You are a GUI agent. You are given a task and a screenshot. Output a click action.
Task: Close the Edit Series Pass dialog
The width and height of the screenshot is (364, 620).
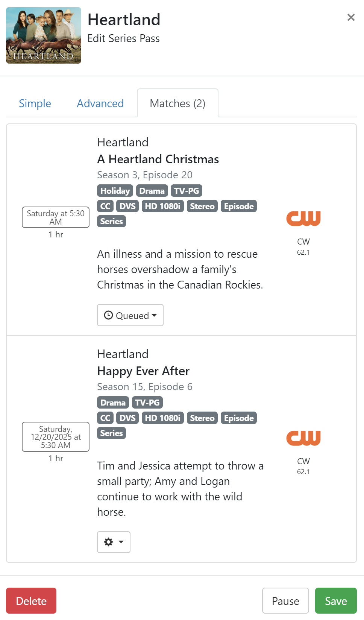(x=351, y=17)
